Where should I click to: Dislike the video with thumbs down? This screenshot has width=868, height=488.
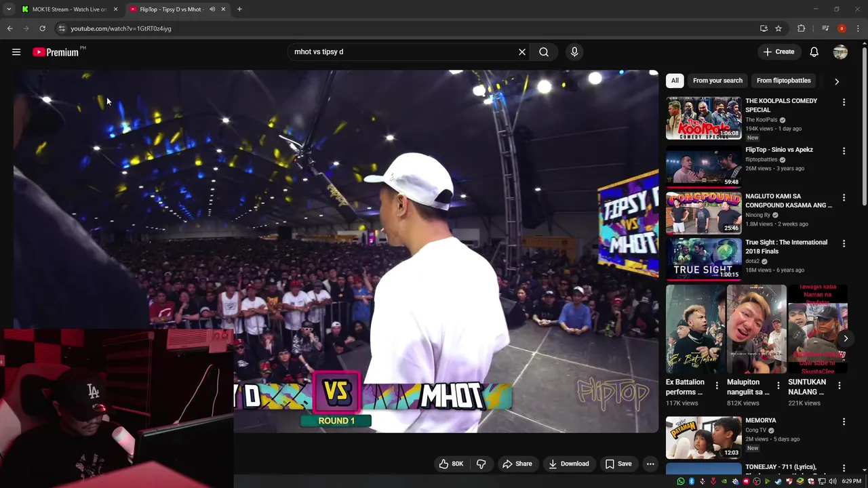(481, 464)
